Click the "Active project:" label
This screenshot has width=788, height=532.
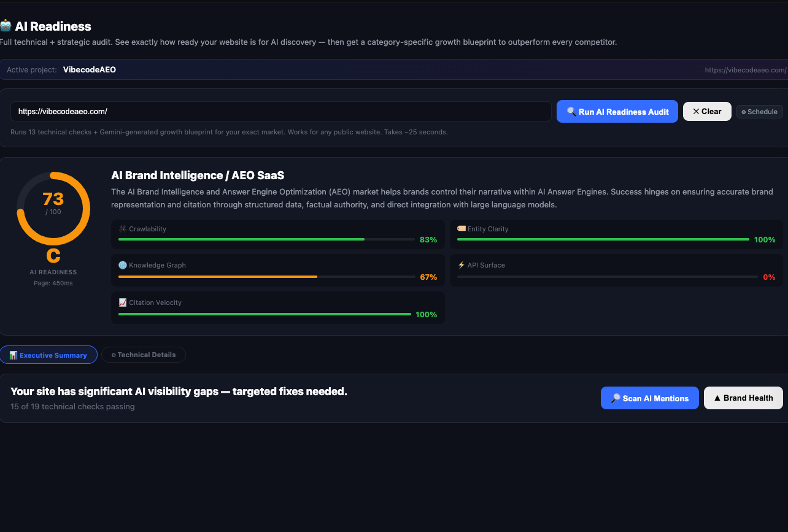[32, 70]
